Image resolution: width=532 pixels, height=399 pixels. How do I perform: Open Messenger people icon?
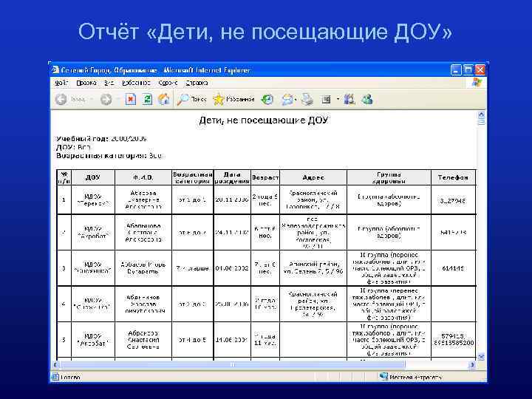367,99
